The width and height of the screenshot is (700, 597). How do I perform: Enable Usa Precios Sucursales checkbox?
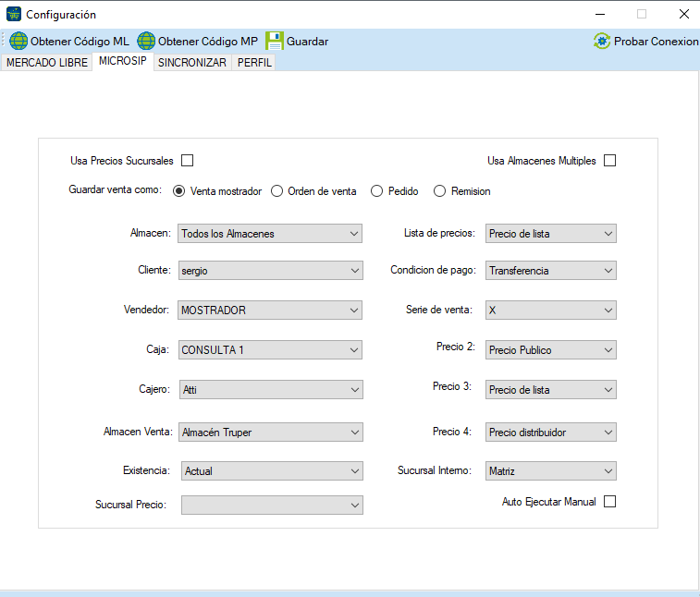coord(187,161)
